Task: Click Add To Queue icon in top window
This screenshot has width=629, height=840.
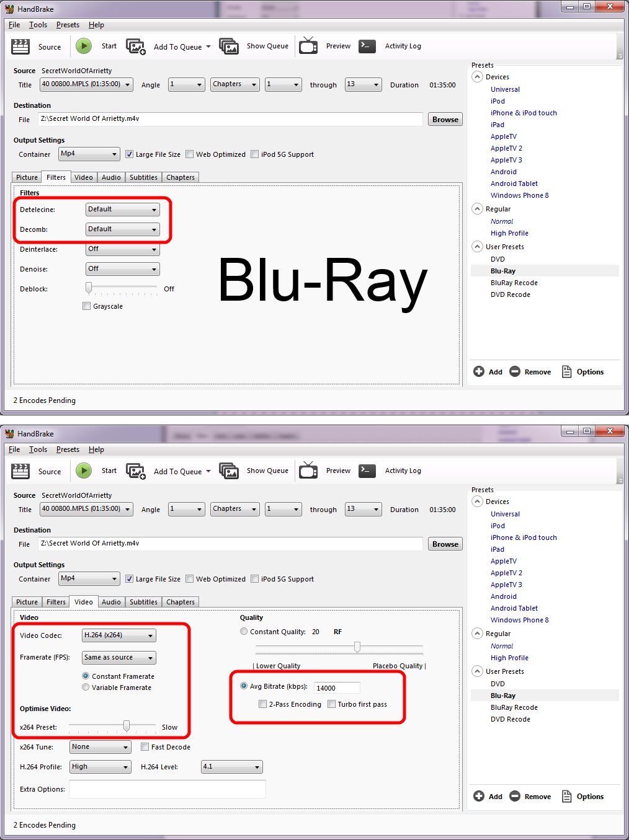Action: 136,46
